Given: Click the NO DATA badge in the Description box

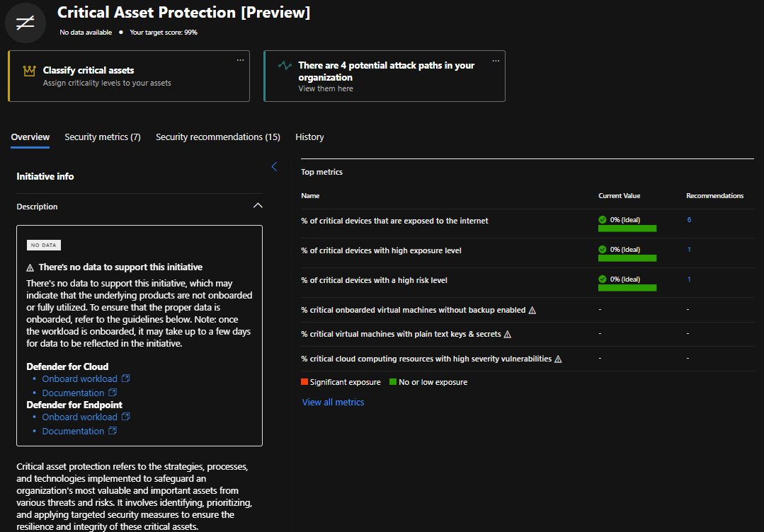Looking at the screenshot, I should 43,245.
